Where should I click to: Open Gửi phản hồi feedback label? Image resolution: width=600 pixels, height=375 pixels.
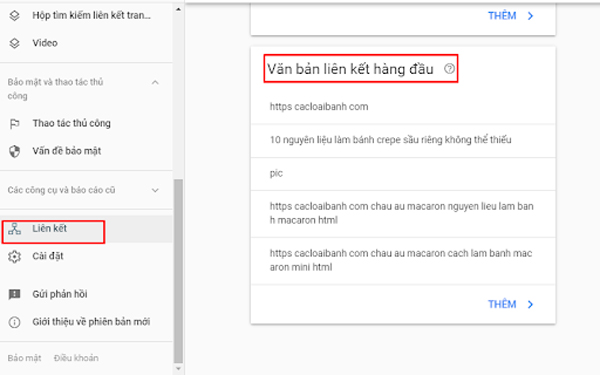coord(60,294)
